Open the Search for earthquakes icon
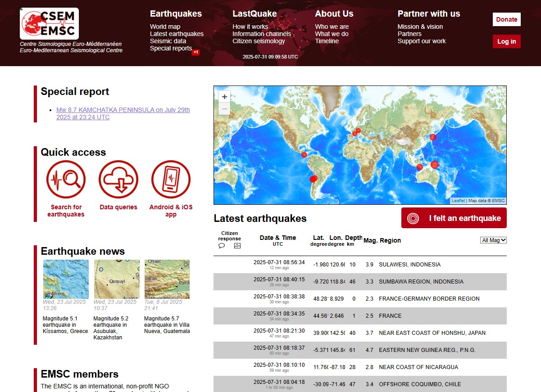The width and height of the screenshot is (541, 392). [x=66, y=180]
